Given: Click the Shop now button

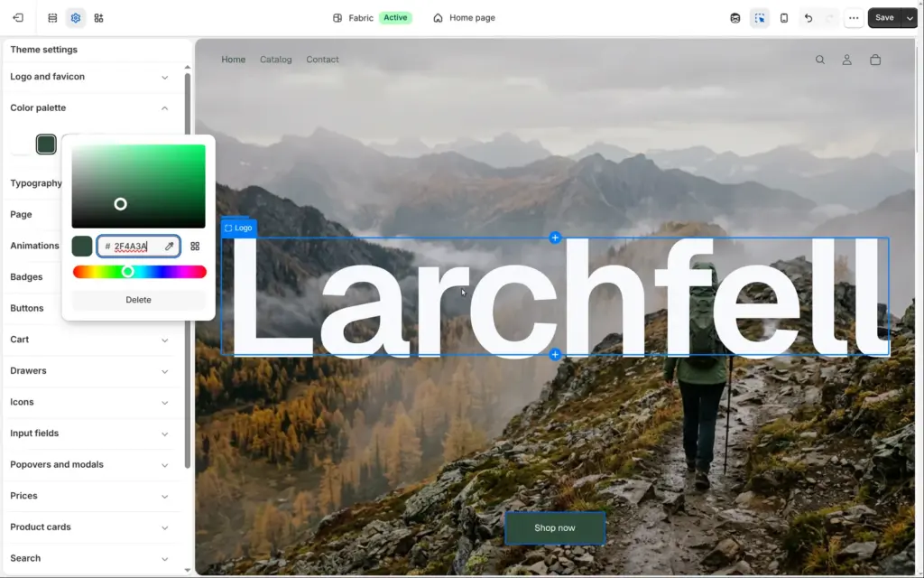Looking at the screenshot, I should pyautogui.click(x=555, y=527).
